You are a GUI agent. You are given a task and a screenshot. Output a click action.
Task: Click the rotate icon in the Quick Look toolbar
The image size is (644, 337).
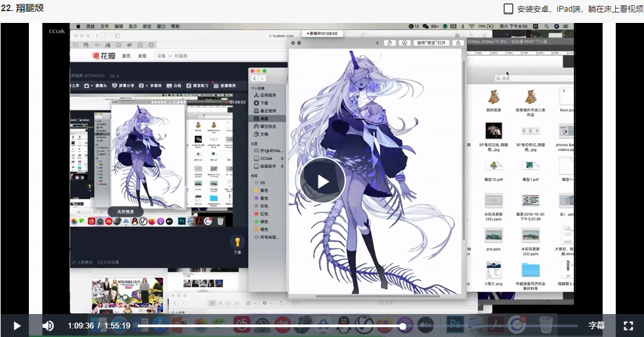point(390,43)
